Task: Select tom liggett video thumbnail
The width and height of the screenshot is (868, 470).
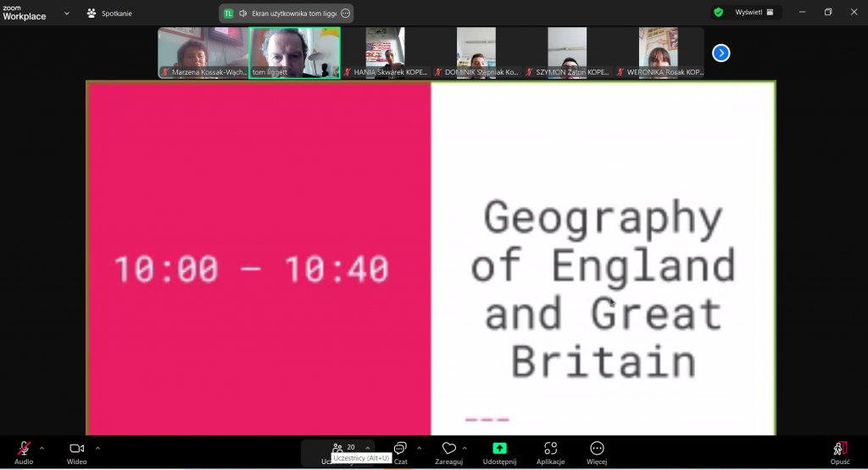Action: tap(294, 53)
